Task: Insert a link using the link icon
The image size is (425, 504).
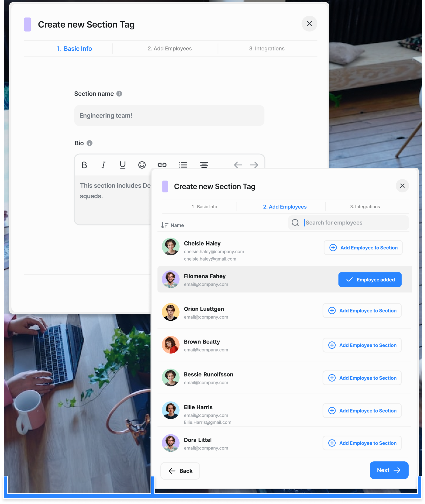Action: coord(162,165)
